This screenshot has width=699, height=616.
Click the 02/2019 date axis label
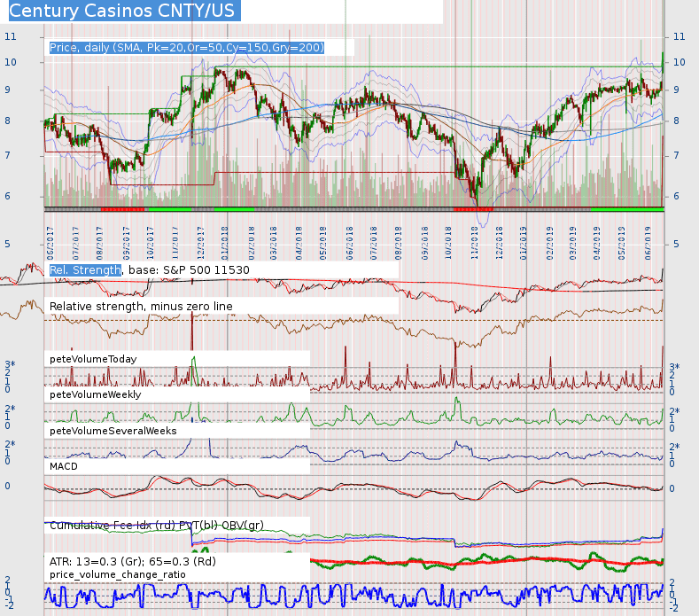pos(549,243)
